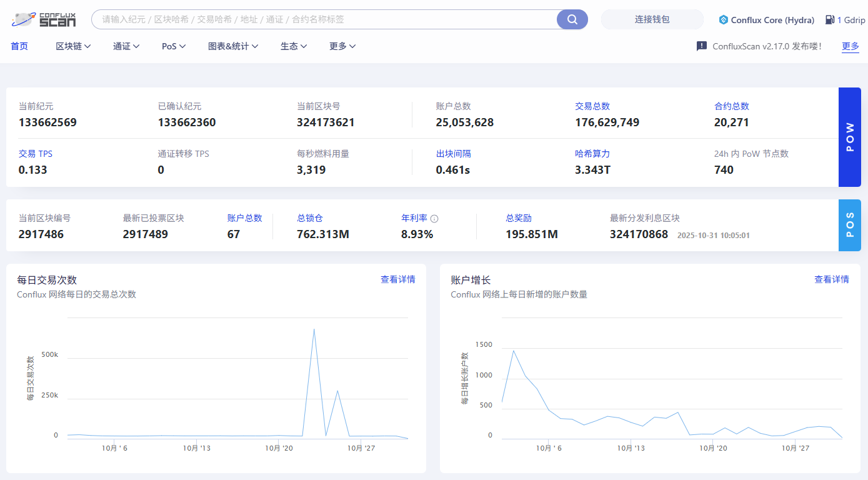Click the announcement notice icon

pyautogui.click(x=702, y=46)
